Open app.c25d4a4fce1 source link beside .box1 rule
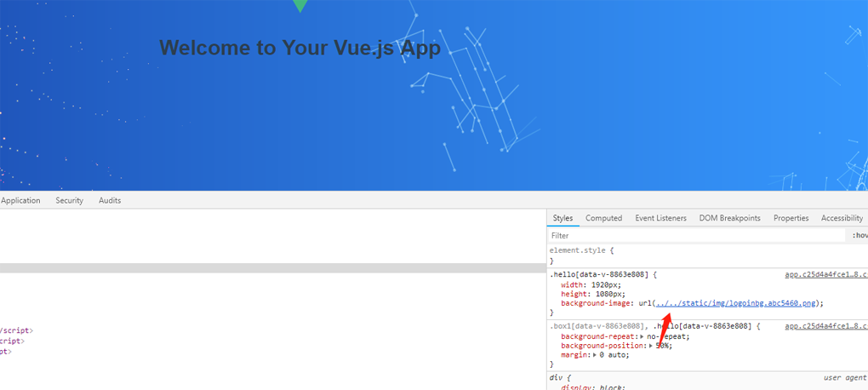The height and width of the screenshot is (390, 868). click(826, 326)
